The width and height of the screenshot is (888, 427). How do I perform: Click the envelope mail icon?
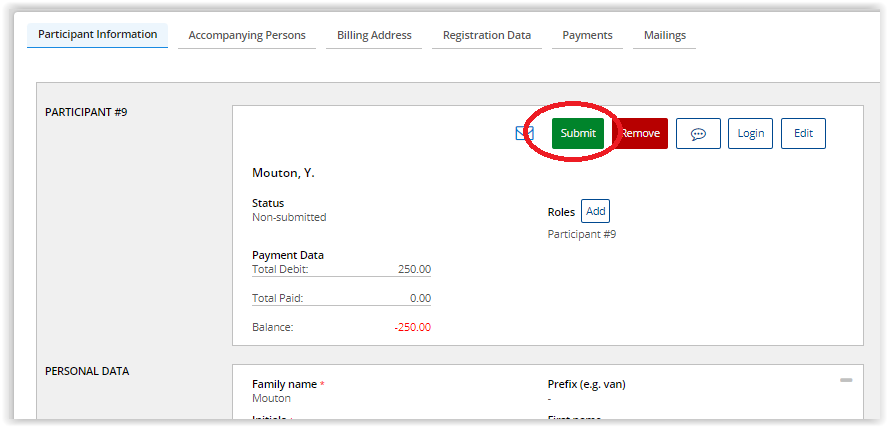(x=524, y=133)
